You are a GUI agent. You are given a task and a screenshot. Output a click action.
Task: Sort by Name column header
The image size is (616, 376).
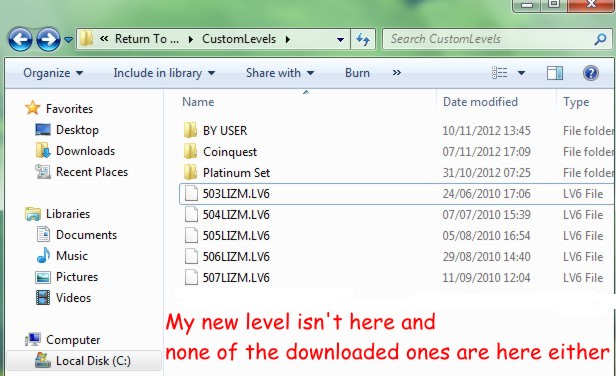(x=198, y=102)
